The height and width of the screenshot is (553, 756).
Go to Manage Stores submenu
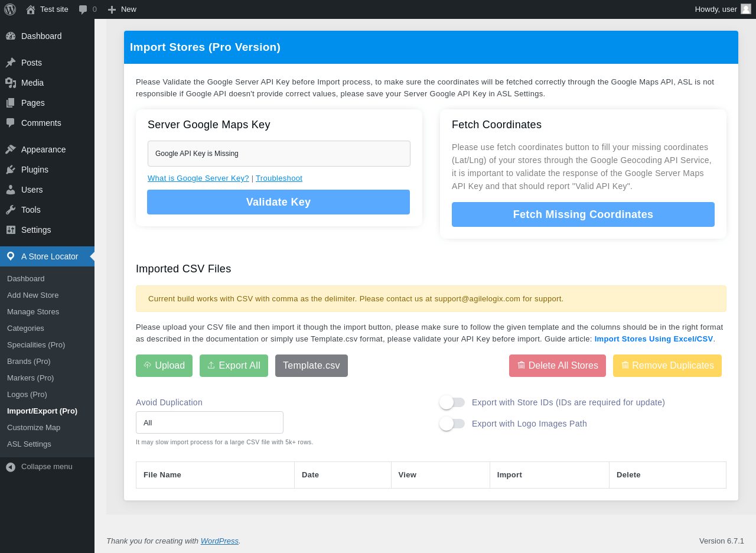tap(47, 312)
